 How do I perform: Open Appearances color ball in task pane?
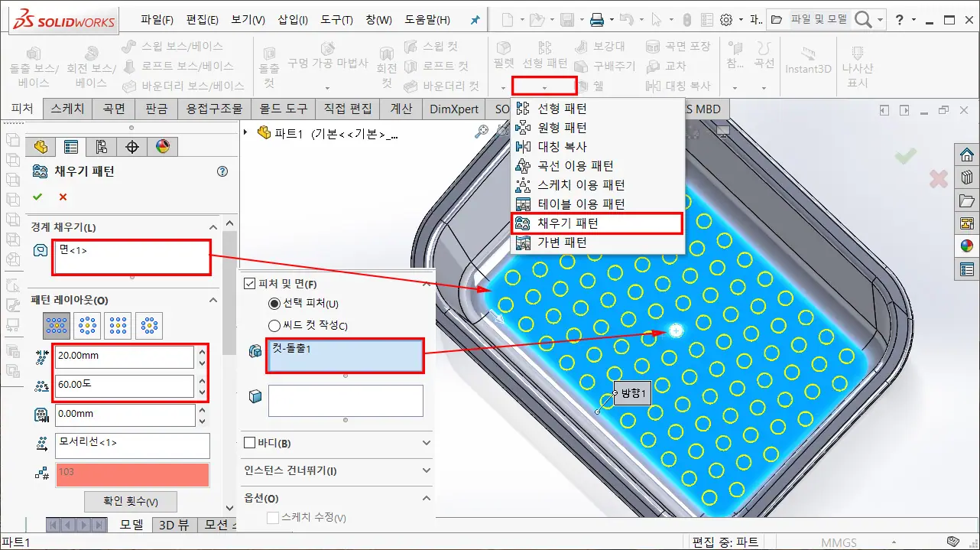(967, 246)
